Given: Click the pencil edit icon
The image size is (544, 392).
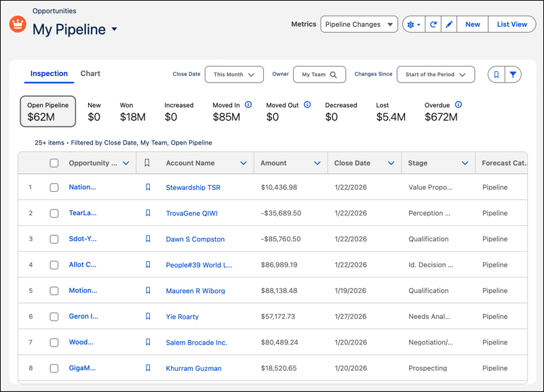Looking at the screenshot, I should tap(449, 24).
